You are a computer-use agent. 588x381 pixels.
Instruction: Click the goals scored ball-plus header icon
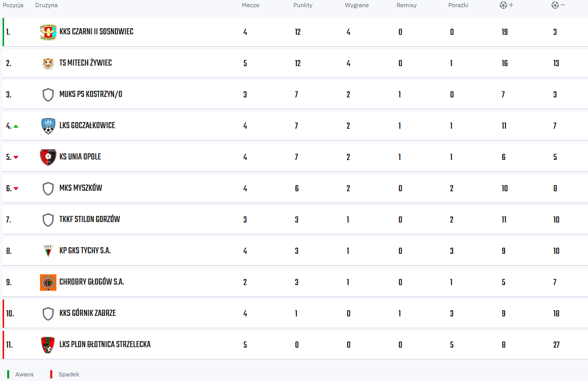coord(506,5)
